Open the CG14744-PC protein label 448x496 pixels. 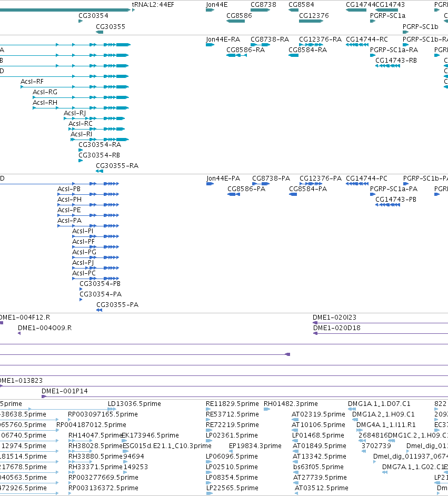point(366,178)
